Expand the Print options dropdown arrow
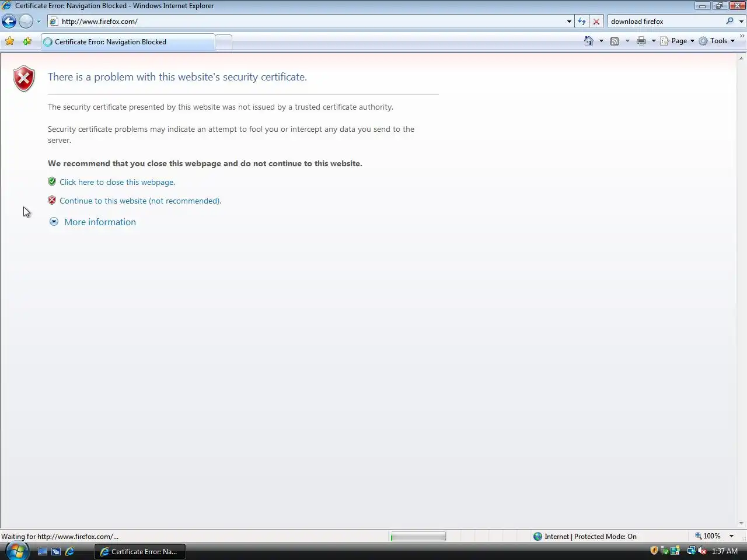Viewport: 747px width, 560px height. coord(654,41)
